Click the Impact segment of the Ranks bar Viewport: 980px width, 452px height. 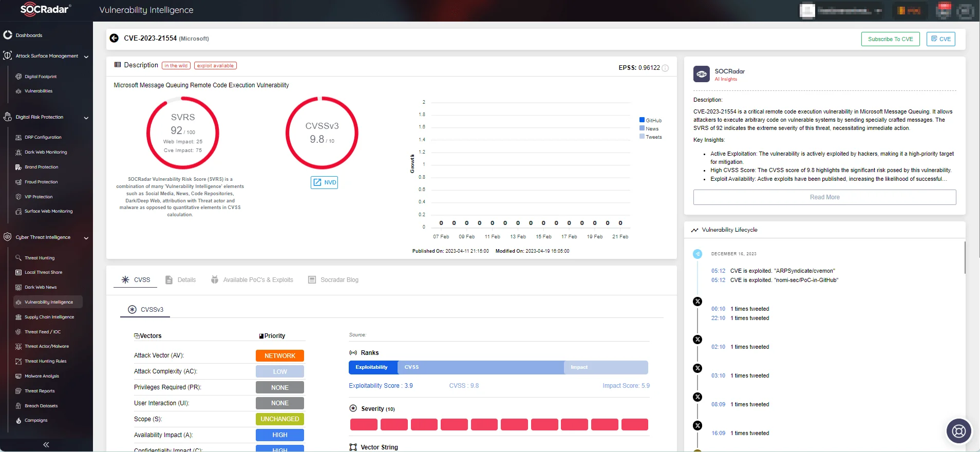[606, 367]
